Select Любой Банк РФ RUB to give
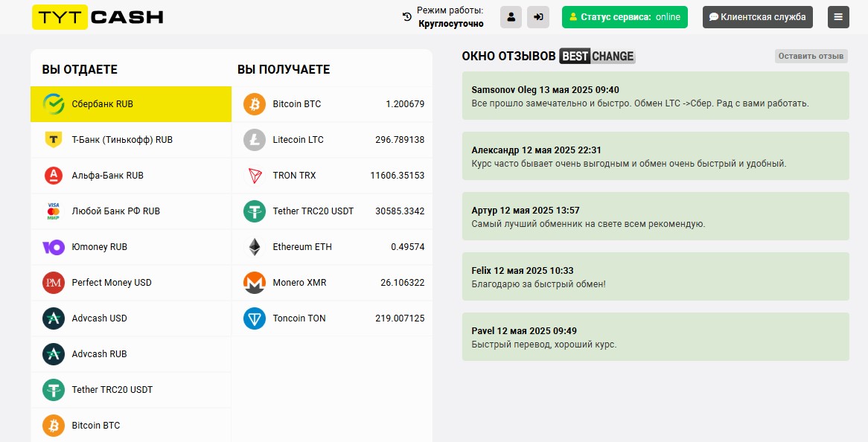Image resolution: width=868 pixels, height=442 pixels. 130,211
